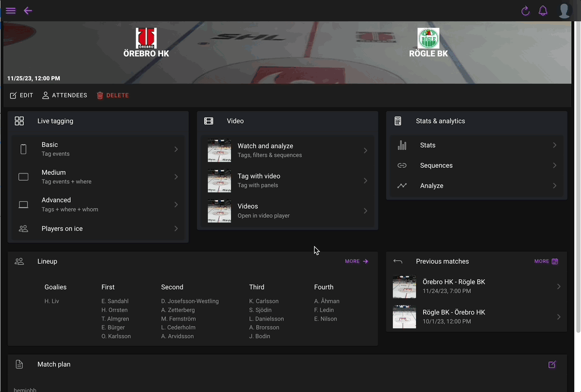Open the Stats row chevron
The image size is (581, 392).
point(554,145)
